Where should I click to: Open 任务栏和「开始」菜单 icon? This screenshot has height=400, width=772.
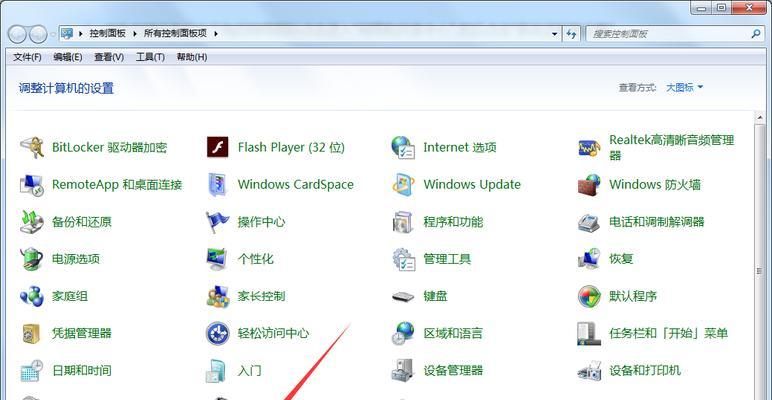589,333
